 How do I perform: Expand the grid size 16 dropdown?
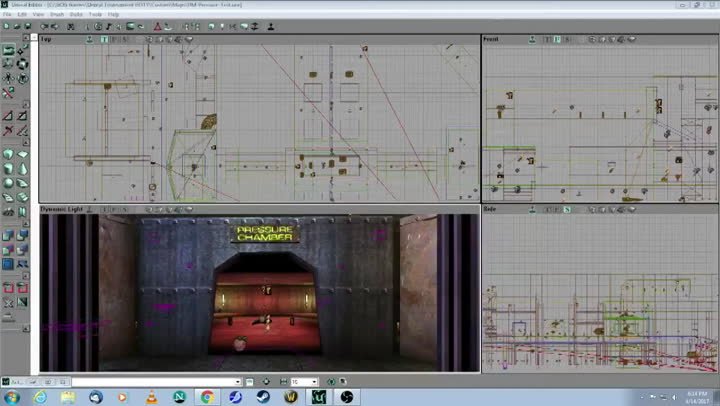317,381
